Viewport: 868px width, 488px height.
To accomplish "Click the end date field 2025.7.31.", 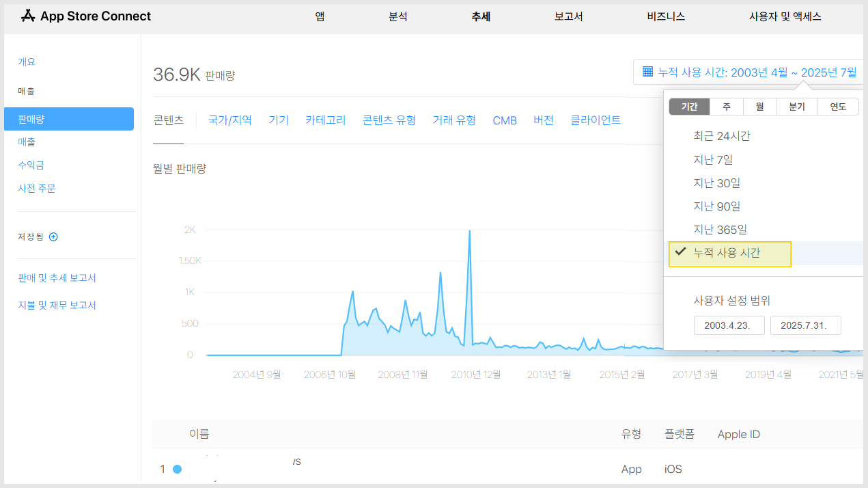I will coord(805,325).
